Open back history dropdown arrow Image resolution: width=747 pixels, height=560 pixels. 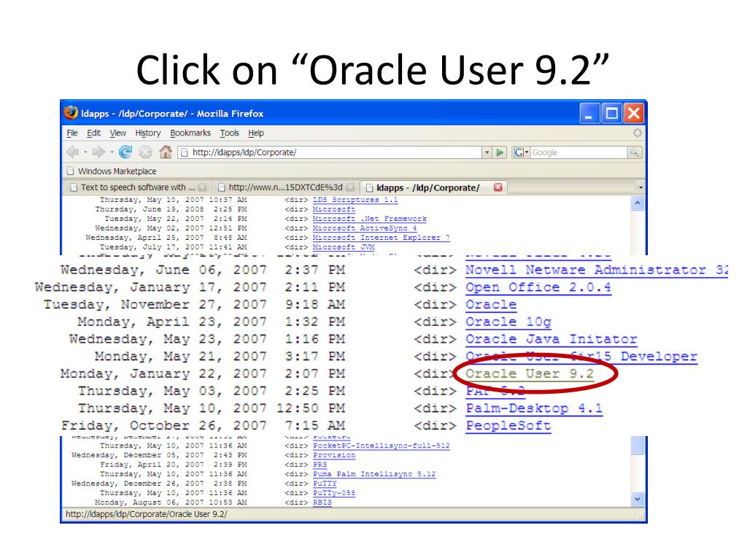(x=85, y=152)
